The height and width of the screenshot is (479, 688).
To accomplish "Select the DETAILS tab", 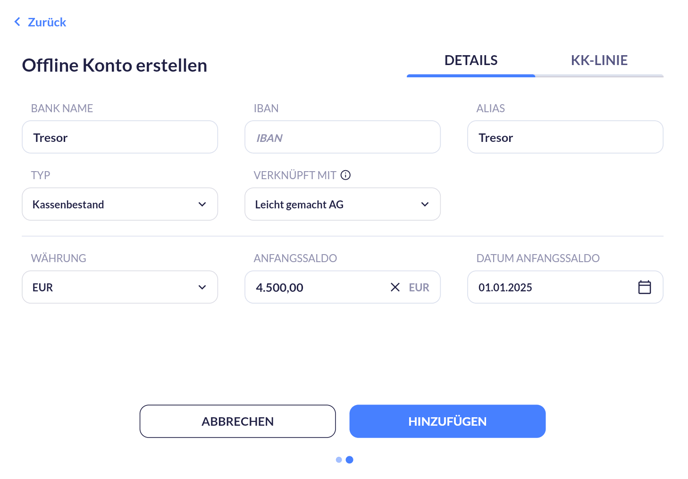I will click(471, 61).
